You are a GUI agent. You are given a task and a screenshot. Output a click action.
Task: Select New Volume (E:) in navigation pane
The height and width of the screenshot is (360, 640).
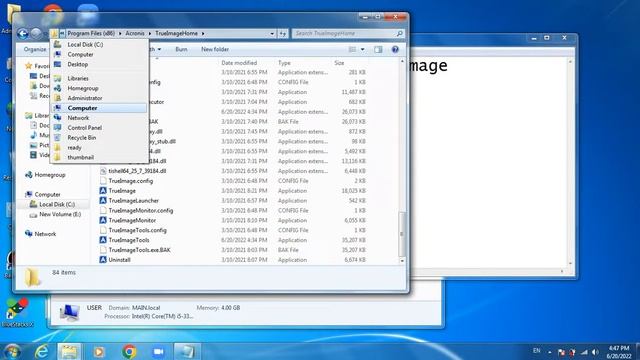pos(60,214)
